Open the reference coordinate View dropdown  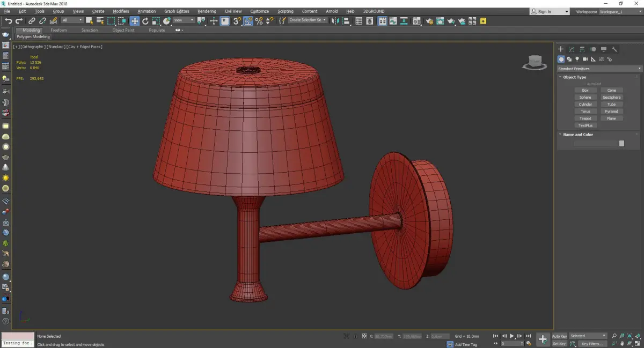(x=184, y=20)
